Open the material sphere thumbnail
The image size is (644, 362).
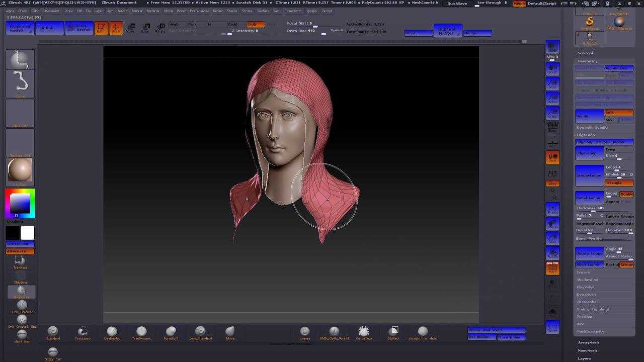point(20,171)
